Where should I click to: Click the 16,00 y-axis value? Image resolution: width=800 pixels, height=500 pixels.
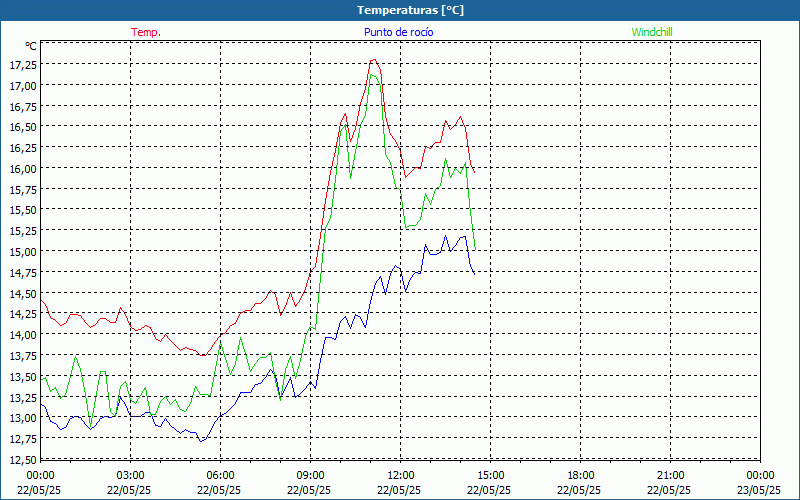23,168
